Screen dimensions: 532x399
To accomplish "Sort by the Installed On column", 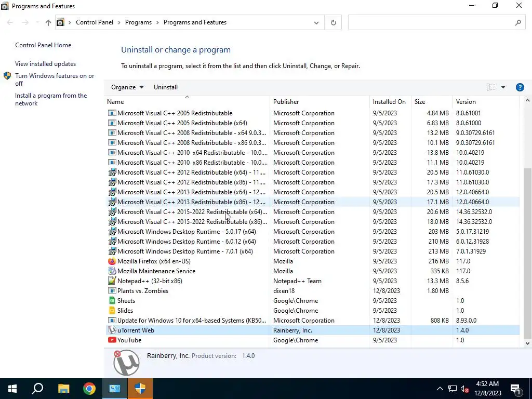I will tap(390, 101).
